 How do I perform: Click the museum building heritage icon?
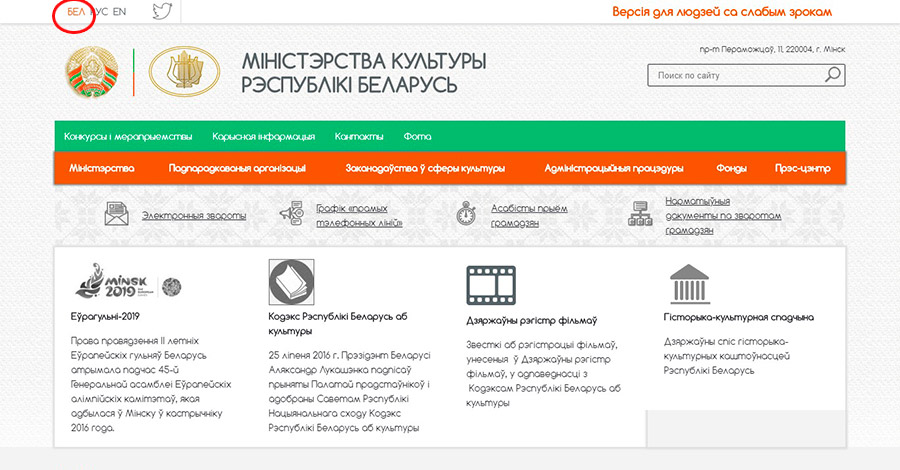tap(689, 284)
